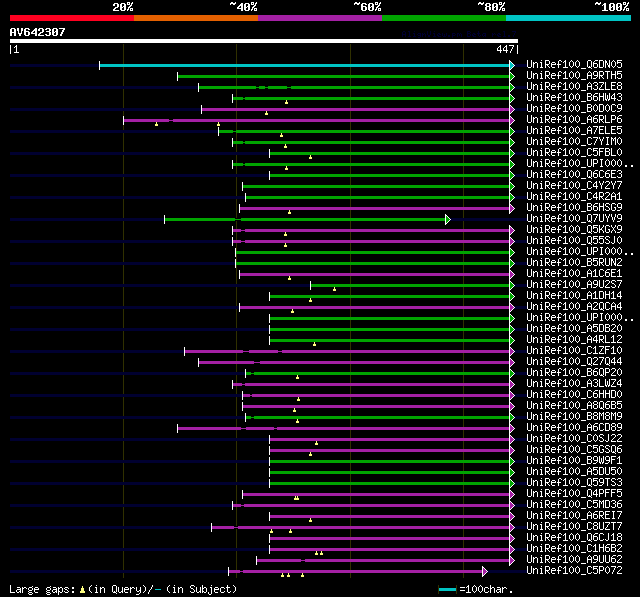Image resolution: width=640 pixels, height=597 pixels.
Task: Click the purple ~60% identity legend segment
Action: (320, 18)
